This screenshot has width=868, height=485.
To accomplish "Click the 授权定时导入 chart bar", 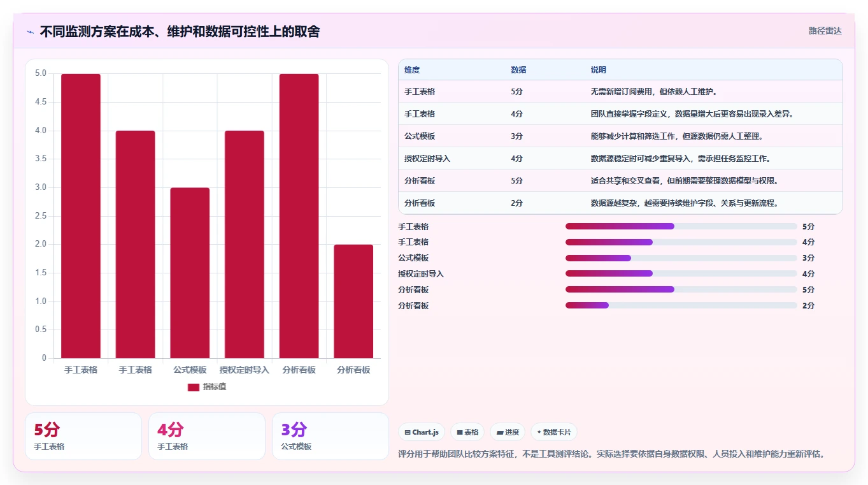I will point(245,245).
